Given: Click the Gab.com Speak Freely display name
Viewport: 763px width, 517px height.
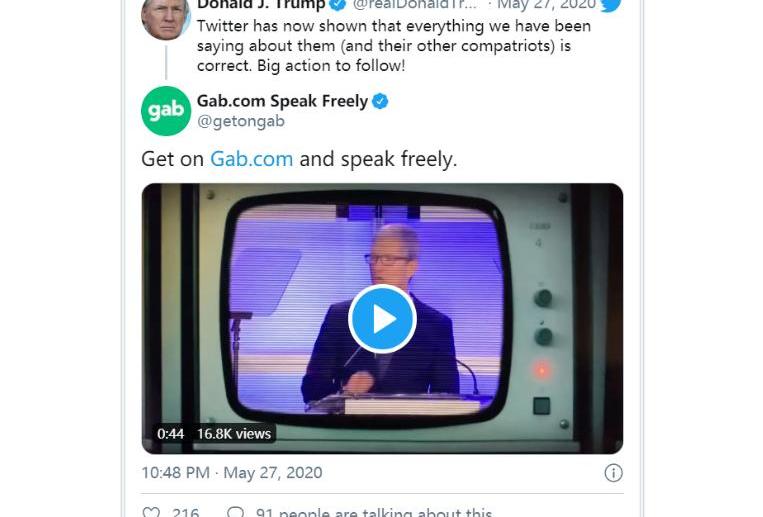Looking at the screenshot, I should point(282,101).
